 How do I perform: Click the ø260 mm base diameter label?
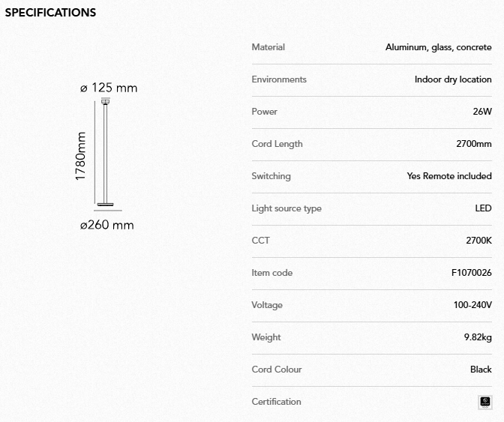pyautogui.click(x=107, y=225)
